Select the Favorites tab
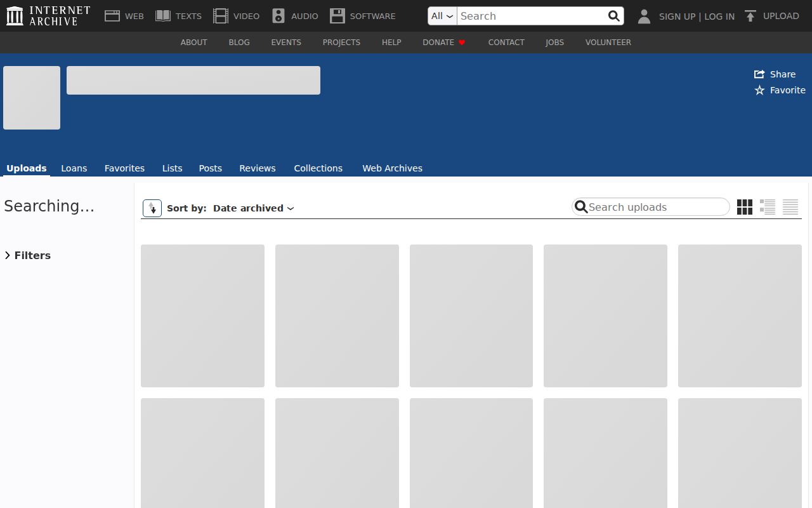This screenshot has height=508, width=812. pos(124,168)
